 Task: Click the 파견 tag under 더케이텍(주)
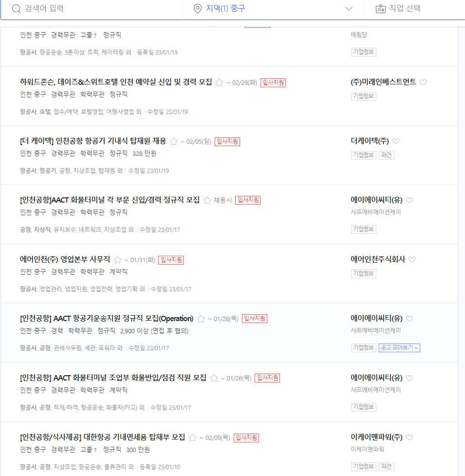pyautogui.click(x=387, y=155)
